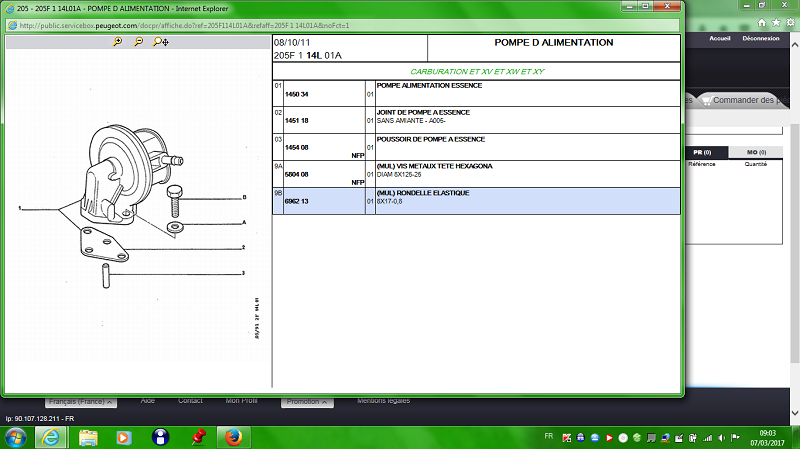Click JOINT DE POMPE A ESSENCE description

423,112
